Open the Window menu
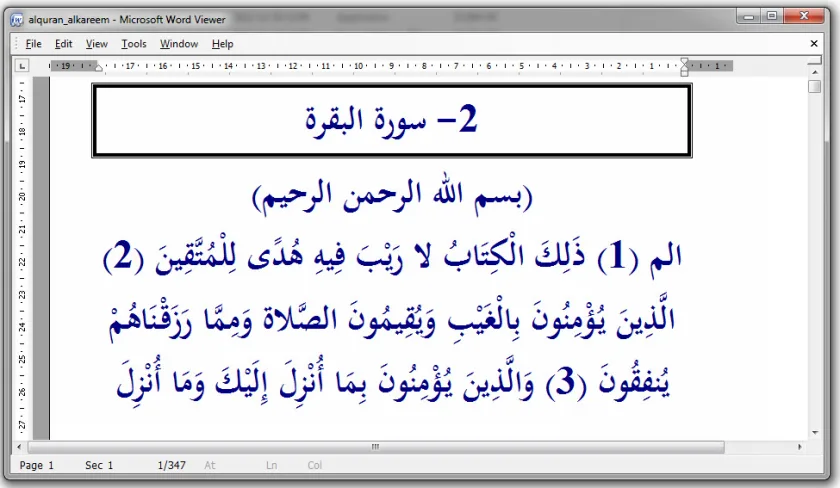 click(179, 44)
